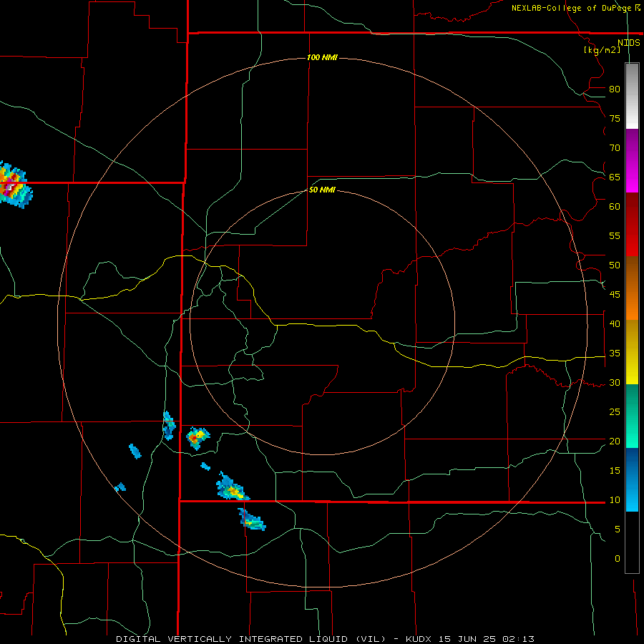Click the yellow-core cell just above the thick lower border
Viewport: 644px width, 644px height.
tap(232, 487)
